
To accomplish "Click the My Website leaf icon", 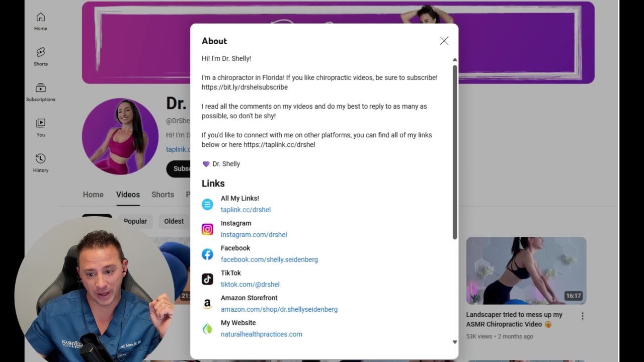I will click(x=207, y=329).
